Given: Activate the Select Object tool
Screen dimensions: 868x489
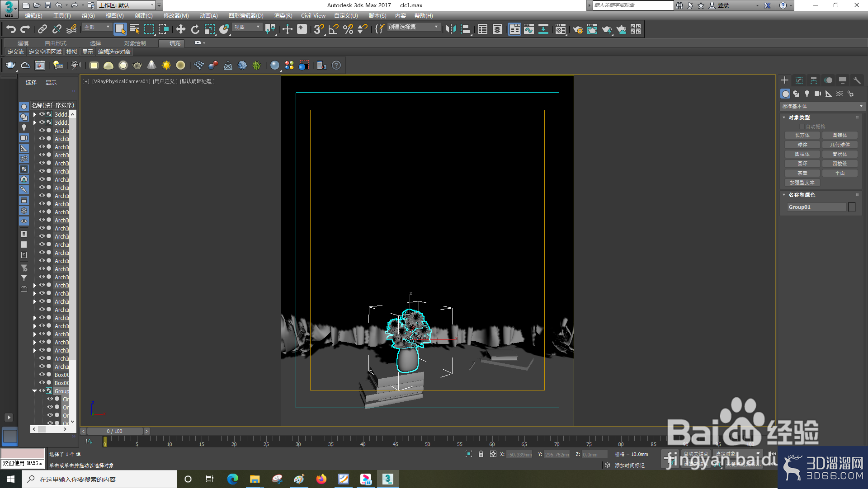Looking at the screenshot, I should click(120, 29).
